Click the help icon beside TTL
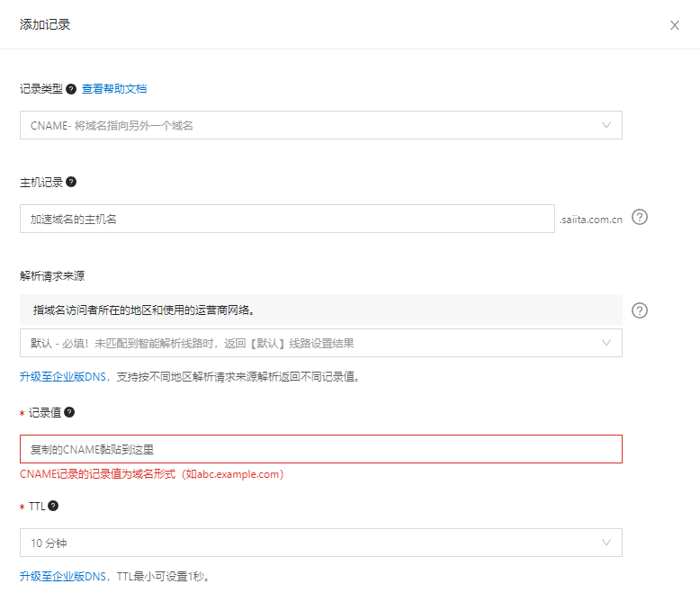Screen dimensions: 700x611 tap(53, 506)
